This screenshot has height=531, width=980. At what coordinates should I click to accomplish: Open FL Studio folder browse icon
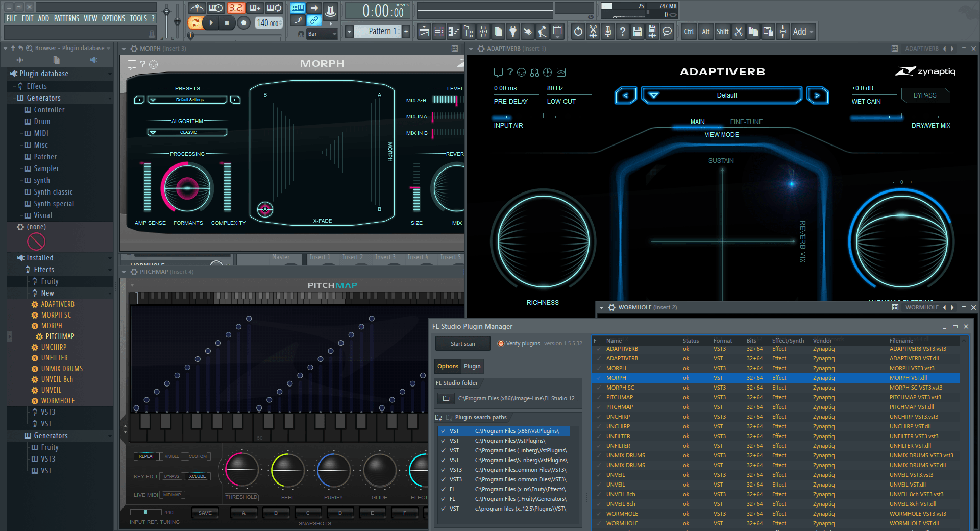446,398
